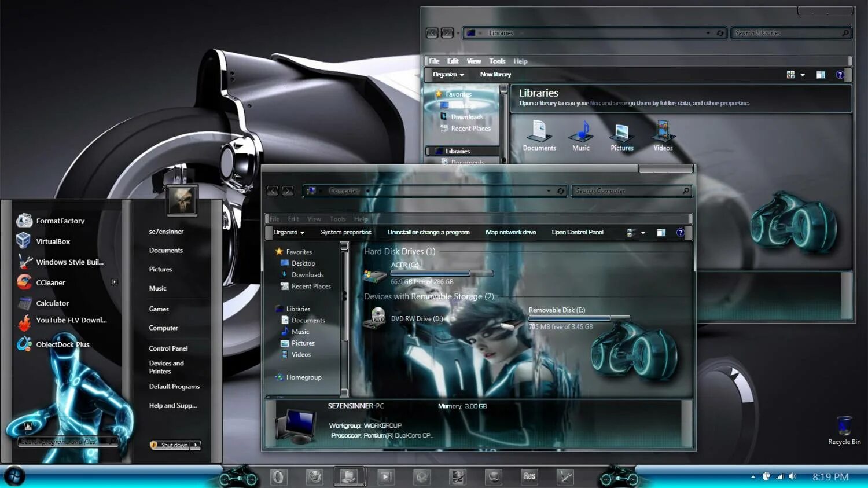
Task: Open the File menu in Libraries window
Action: pos(434,61)
